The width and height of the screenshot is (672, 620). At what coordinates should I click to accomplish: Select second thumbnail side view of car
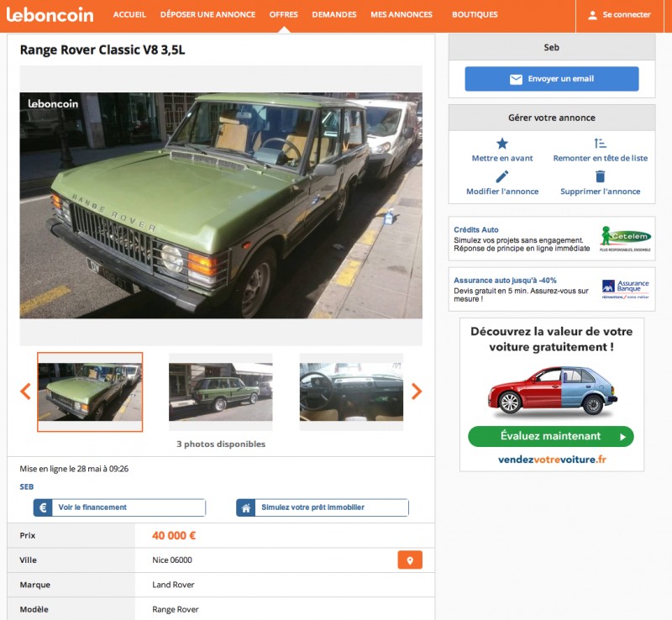click(220, 391)
